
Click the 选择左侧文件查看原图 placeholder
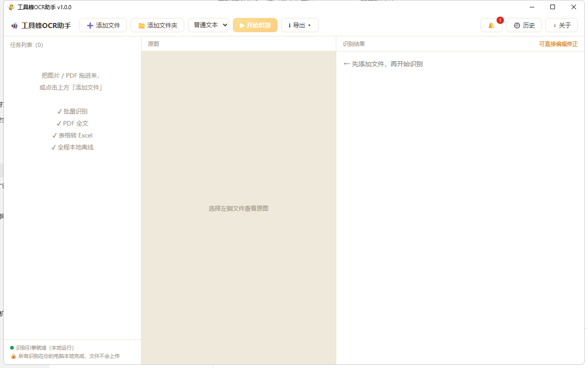238,208
